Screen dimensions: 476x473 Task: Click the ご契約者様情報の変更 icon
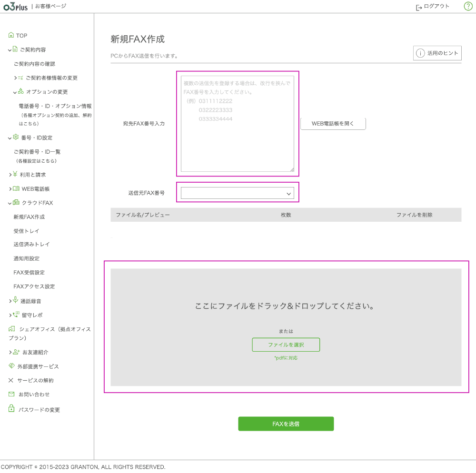coord(20,78)
